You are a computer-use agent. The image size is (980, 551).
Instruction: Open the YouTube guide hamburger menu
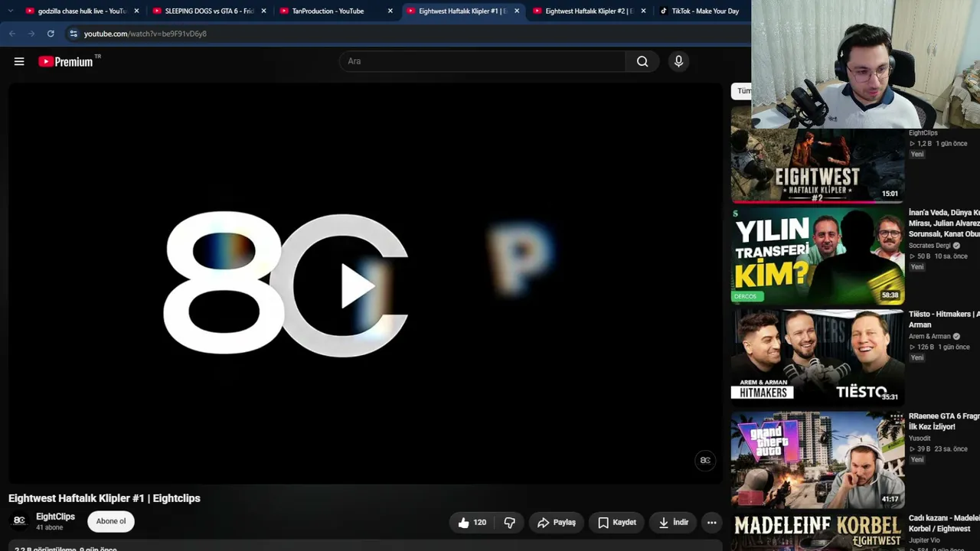(19, 61)
